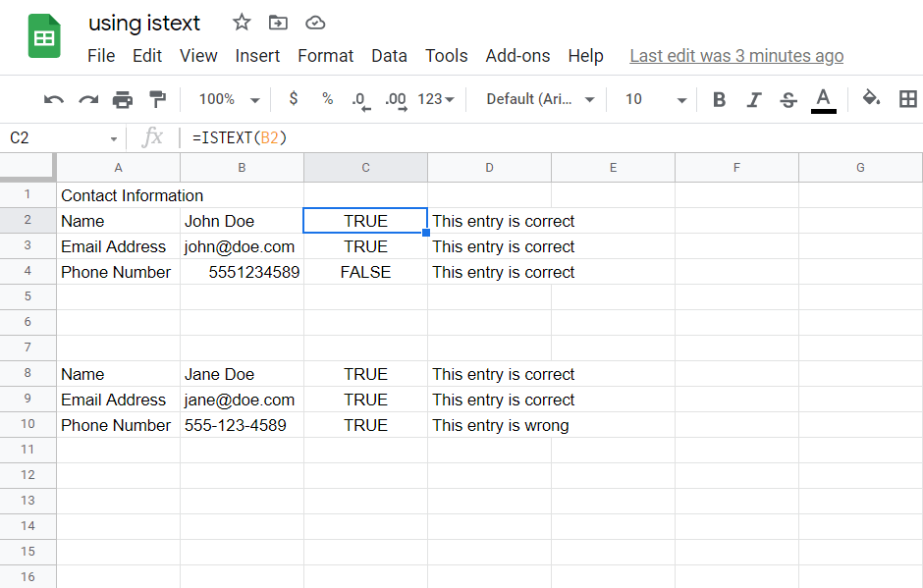Select the 'Jane Doe' cell
The image size is (923, 588).
242,374
